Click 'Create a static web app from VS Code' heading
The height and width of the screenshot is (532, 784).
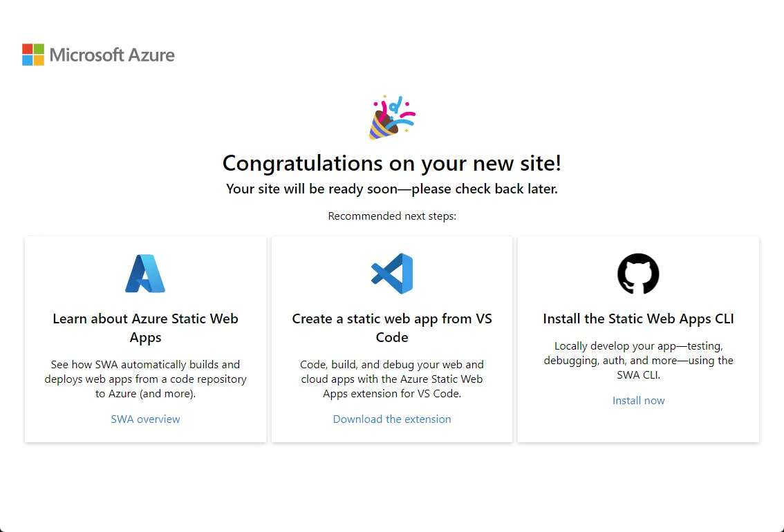click(392, 327)
